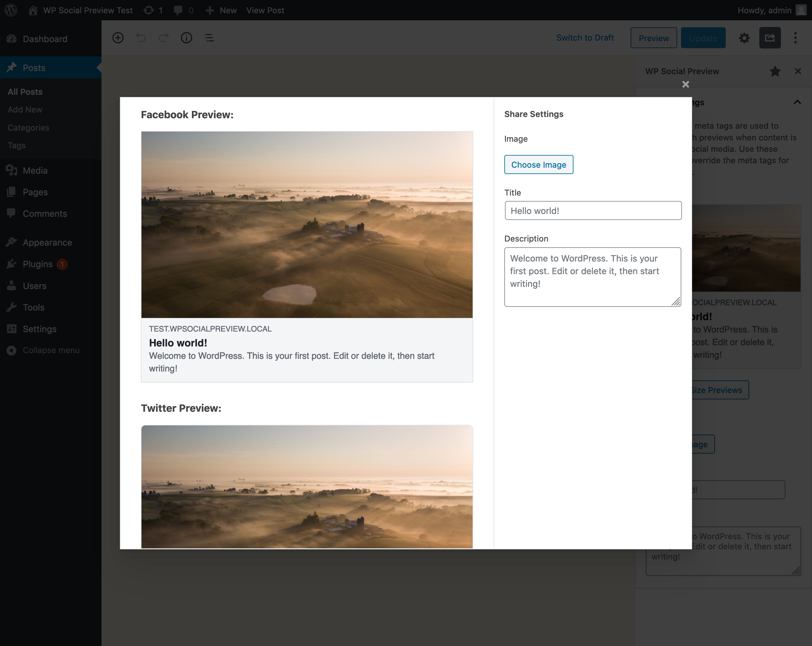Click View Post in admin bar
812x646 pixels.
(265, 10)
